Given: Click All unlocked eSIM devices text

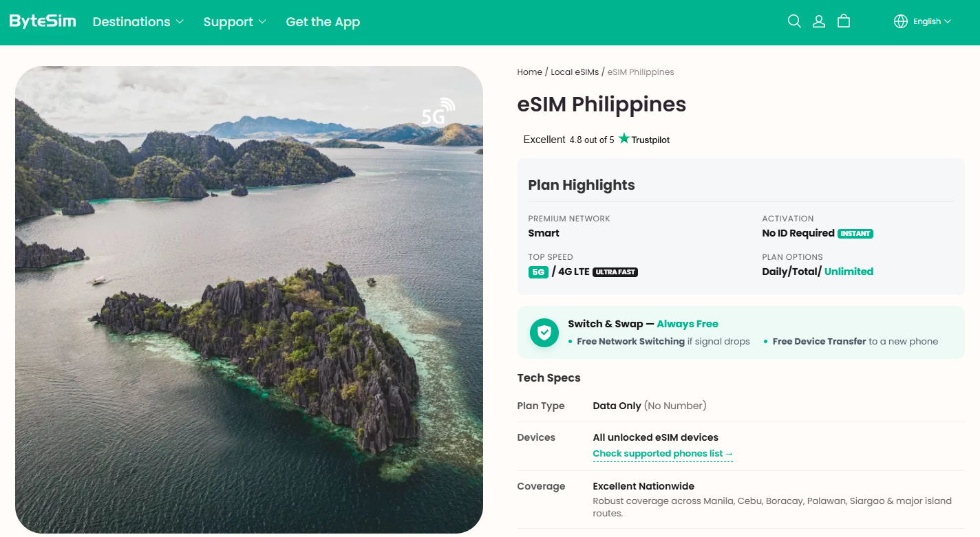Looking at the screenshot, I should (x=656, y=437).
